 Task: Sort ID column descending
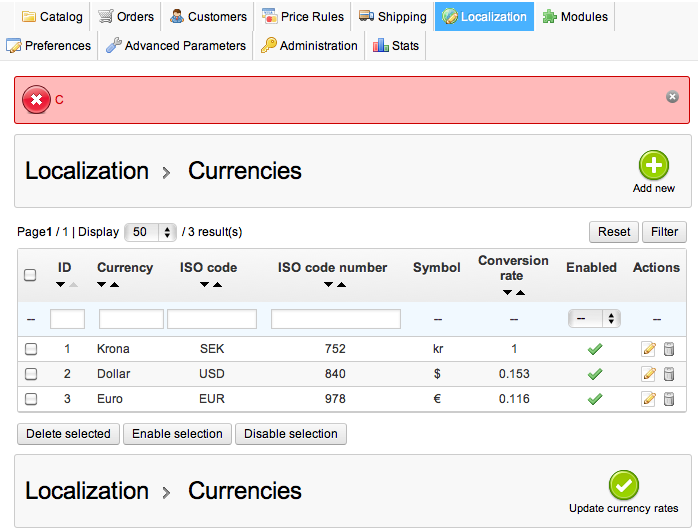tap(61, 284)
